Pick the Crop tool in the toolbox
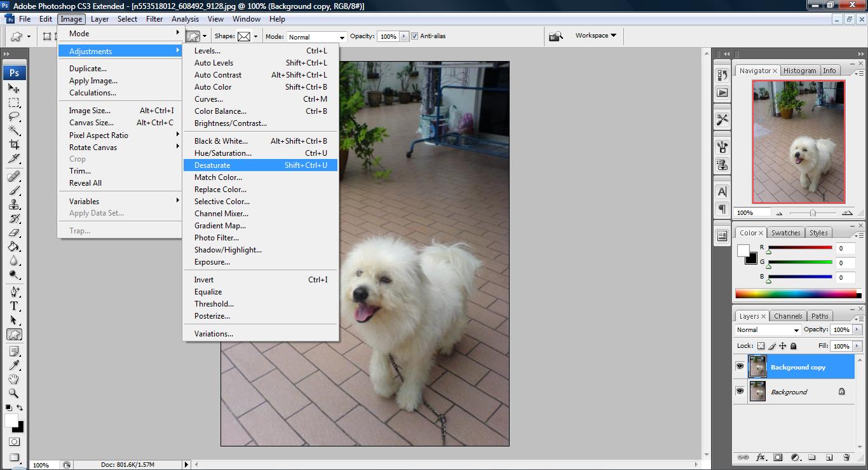 click(14, 144)
